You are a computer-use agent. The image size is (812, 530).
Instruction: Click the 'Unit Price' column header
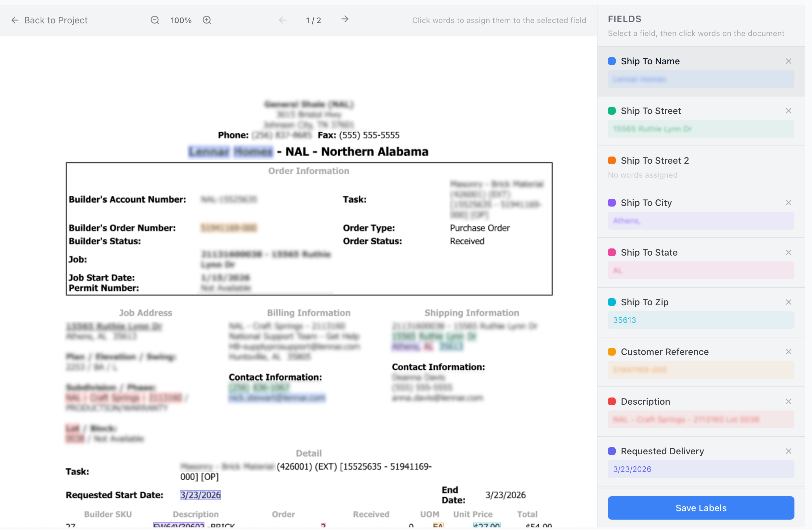pos(473,515)
